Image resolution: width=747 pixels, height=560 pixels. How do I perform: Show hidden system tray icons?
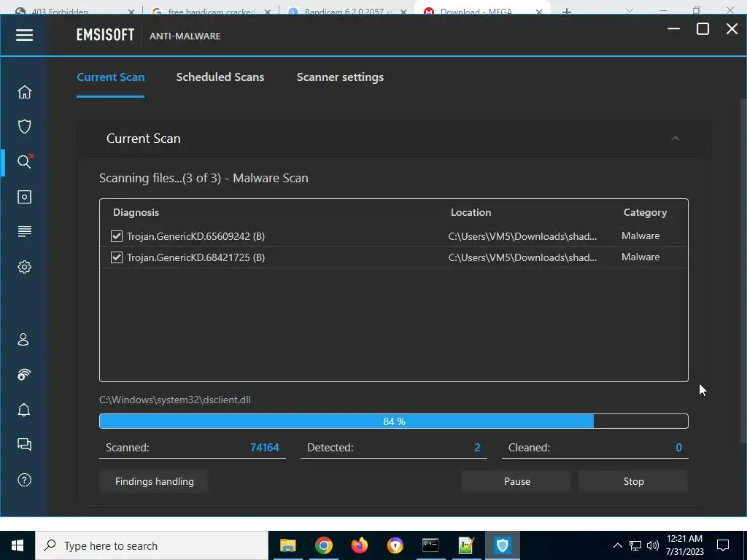[x=617, y=545]
